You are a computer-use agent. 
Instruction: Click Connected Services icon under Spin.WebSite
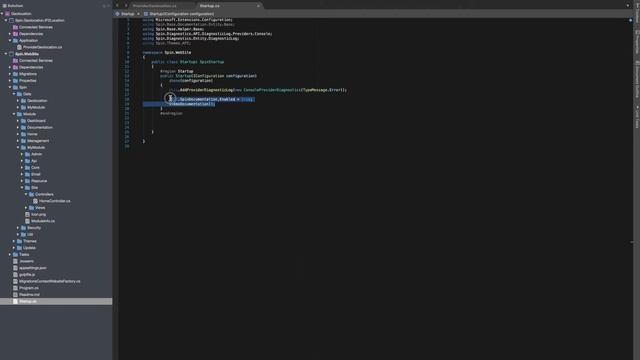(x=16, y=60)
